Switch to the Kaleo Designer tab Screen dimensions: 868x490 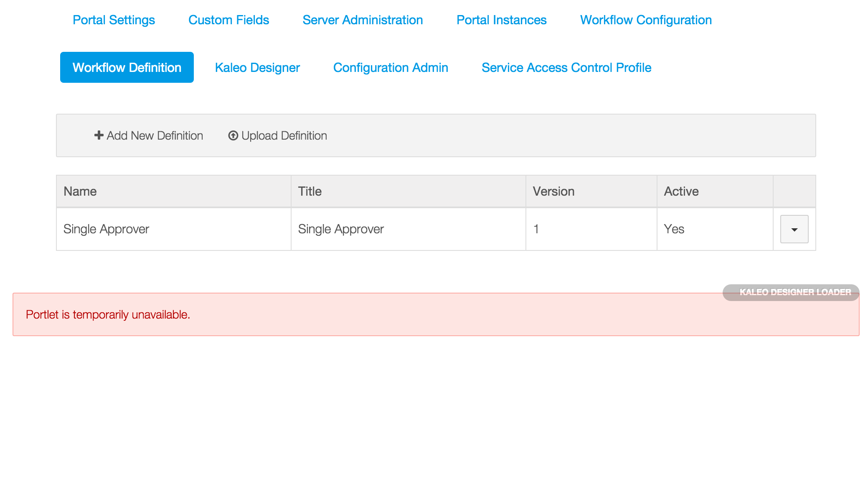click(x=257, y=67)
